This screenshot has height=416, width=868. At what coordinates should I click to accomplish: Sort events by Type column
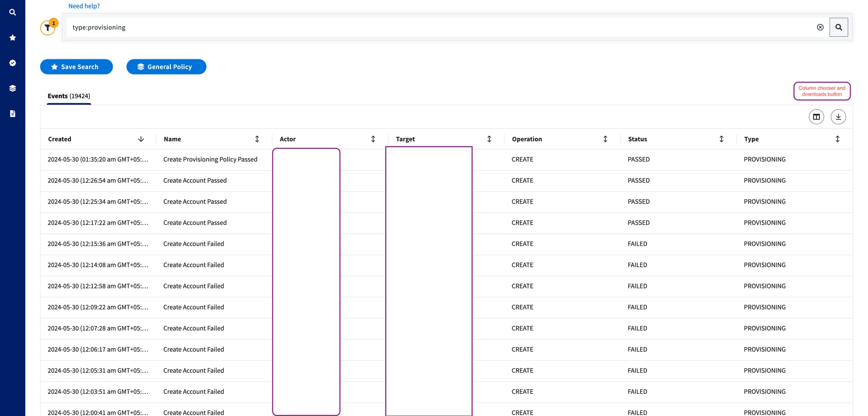pyautogui.click(x=837, y=139)
